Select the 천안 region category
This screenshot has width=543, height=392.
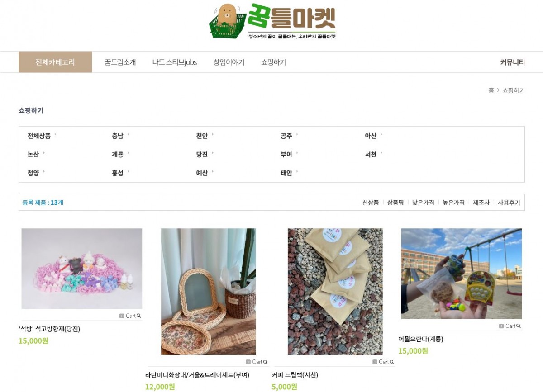point(202,136)
